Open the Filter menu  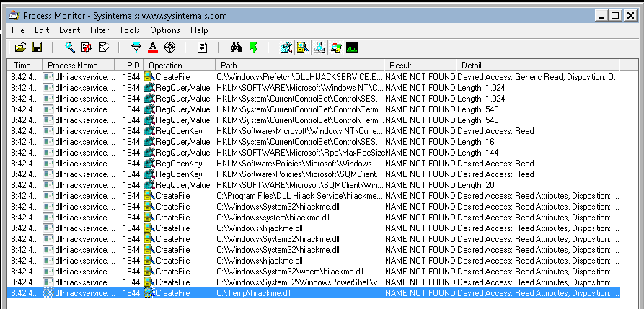coord(100,30)
